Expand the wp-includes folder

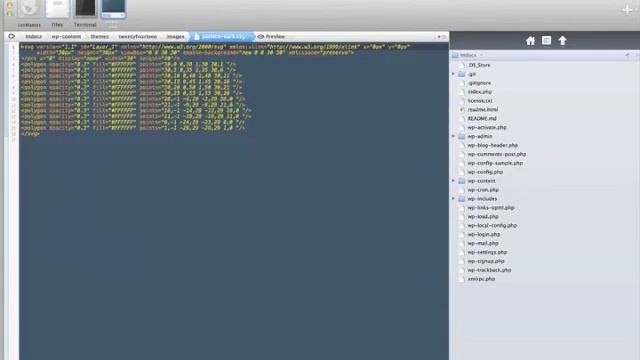pos(453,199)
